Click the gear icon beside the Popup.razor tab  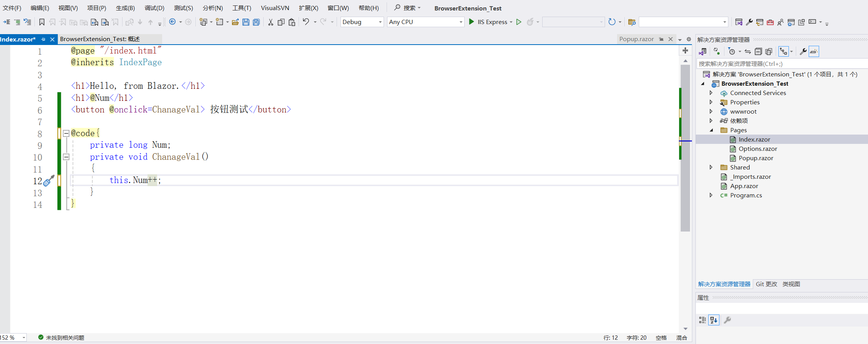point(689,39)
